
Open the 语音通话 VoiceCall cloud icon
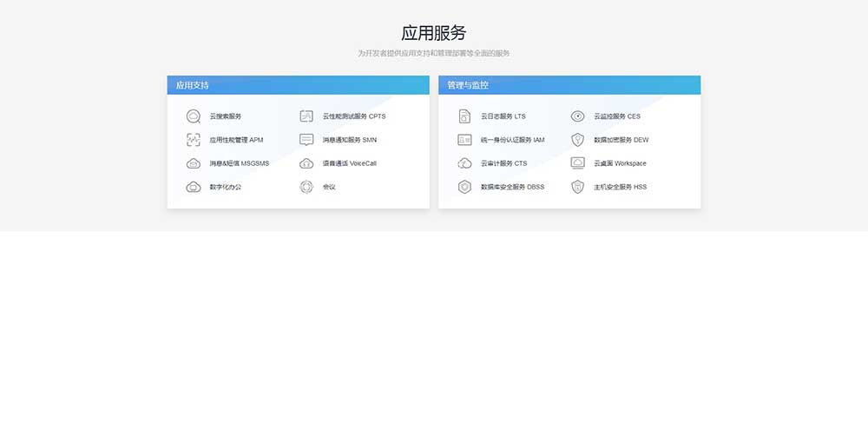(x=306, y=163)
